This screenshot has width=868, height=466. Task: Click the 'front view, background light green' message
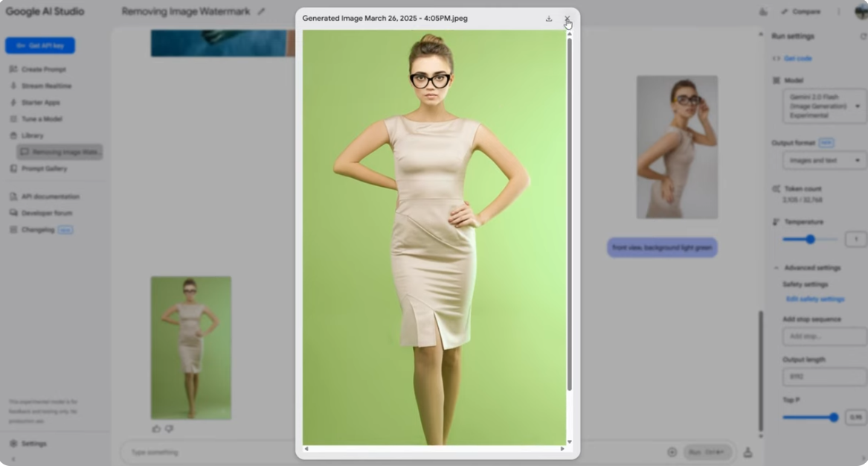[662, 248]
